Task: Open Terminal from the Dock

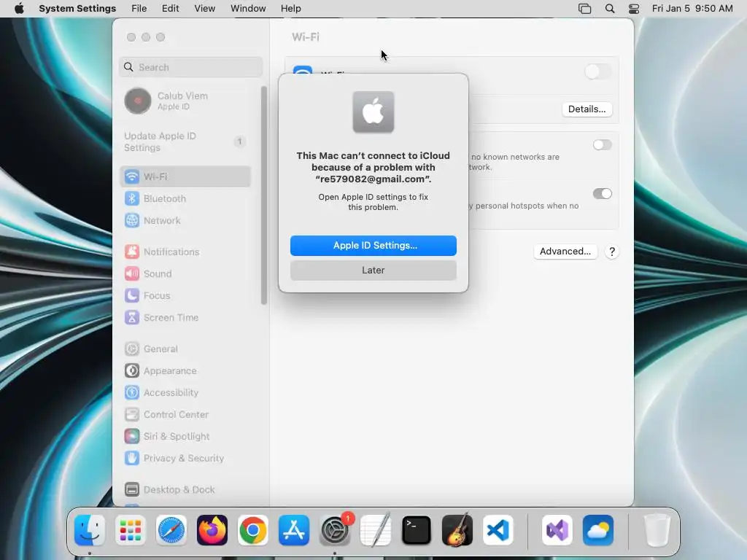Action: 417,530
